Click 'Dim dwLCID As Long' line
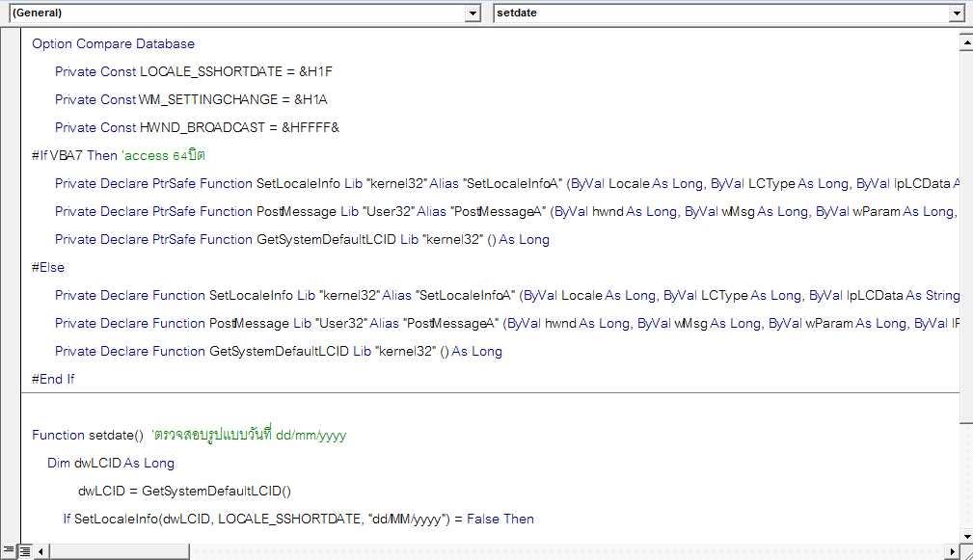973x560 pixels. (x=111, y=464)
